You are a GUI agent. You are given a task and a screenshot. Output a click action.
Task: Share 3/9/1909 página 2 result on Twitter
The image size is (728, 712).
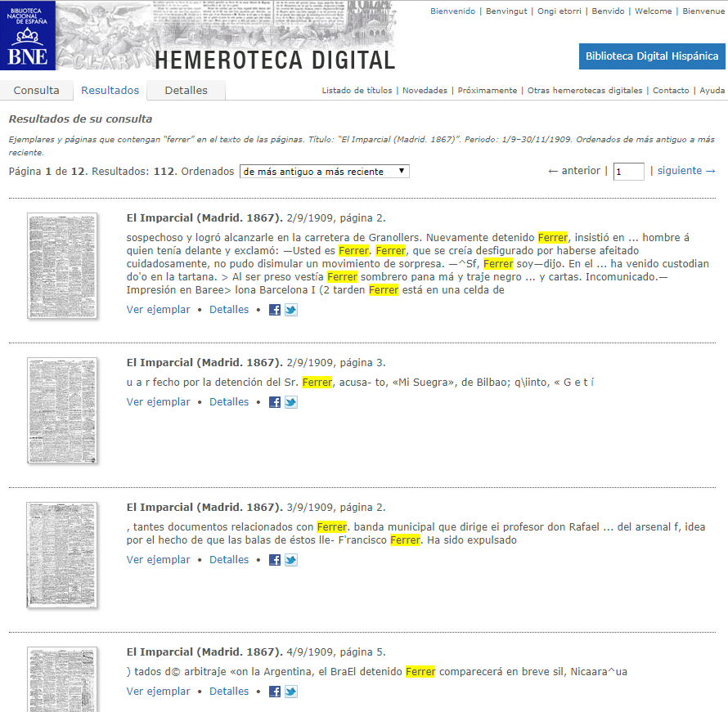291,560
